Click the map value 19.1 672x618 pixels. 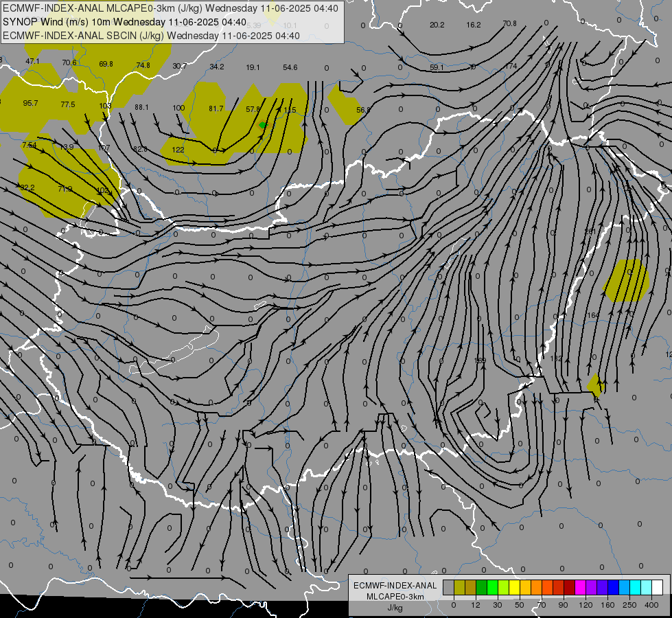pyautogui.click(x=253, y=67)
